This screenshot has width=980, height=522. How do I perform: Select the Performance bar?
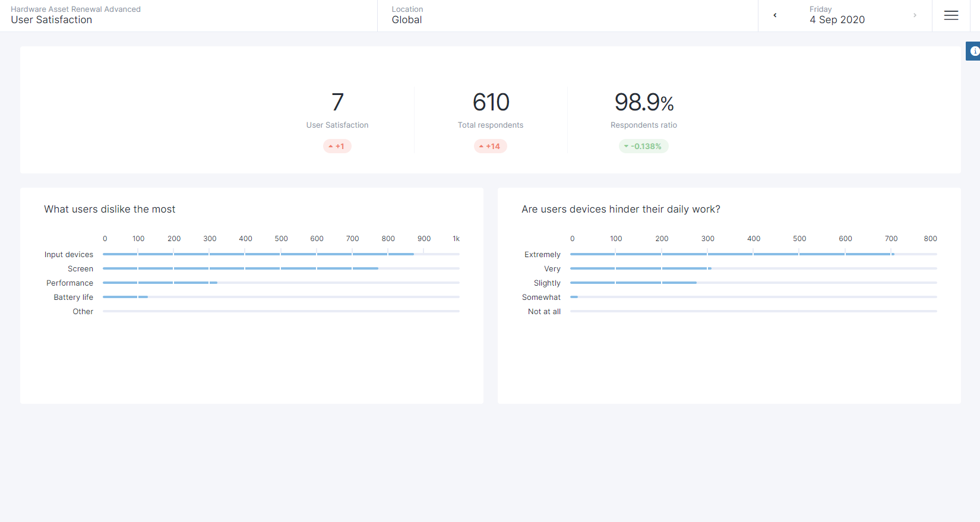pyautogui.click(x=160, y=283)
